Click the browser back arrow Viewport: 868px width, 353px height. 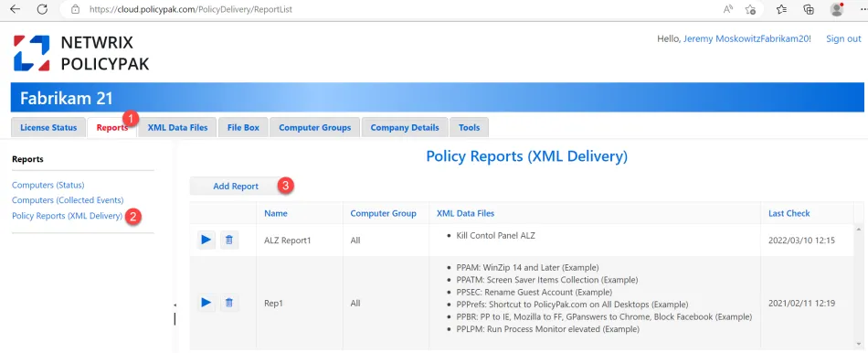tap(15, 9)
